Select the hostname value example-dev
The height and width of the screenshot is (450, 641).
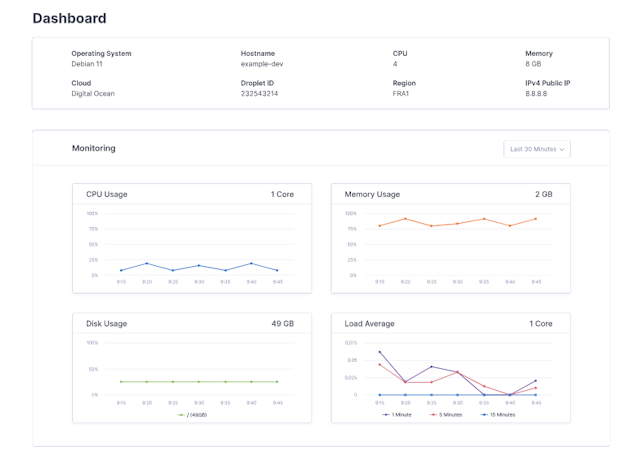click(x=264, y=64)
